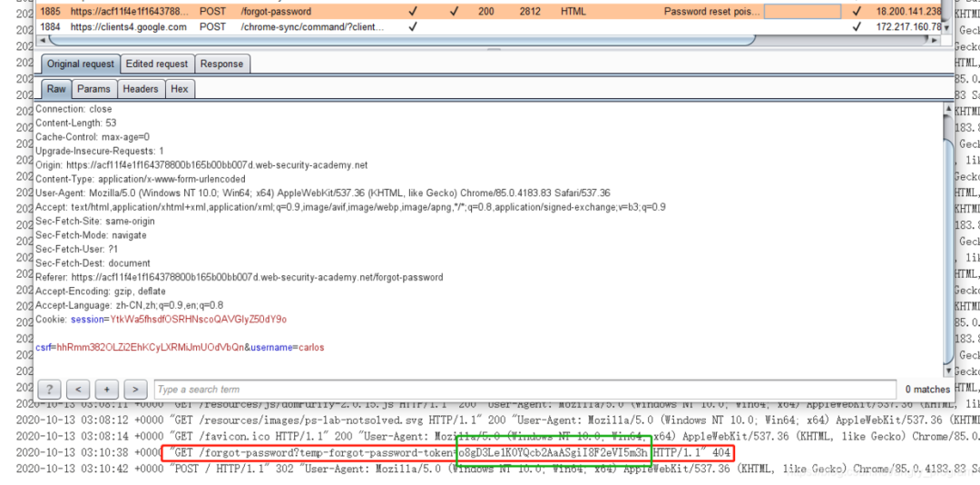Switch to the Headers view
980x485 pixels.
tap(141, 89)
